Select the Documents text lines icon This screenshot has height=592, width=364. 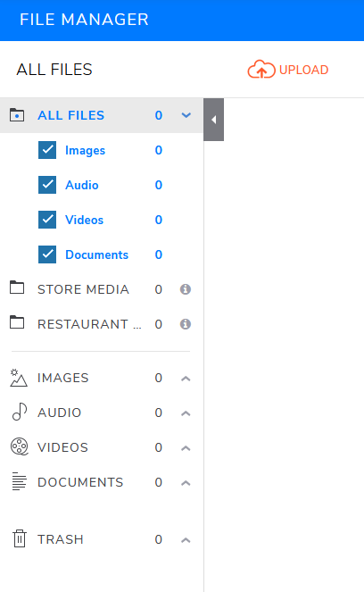pyautogui.click(x=20, y=481)
